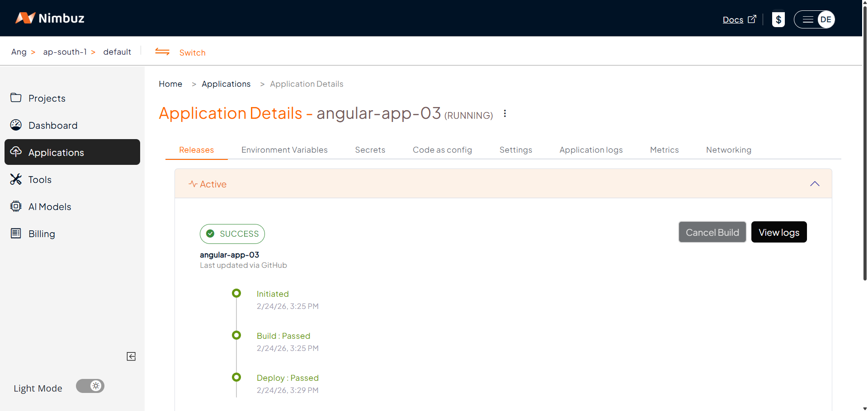Click the Tools wrench icon in sidebar
This screenshot has height=411, width=868.
(16, 179)
